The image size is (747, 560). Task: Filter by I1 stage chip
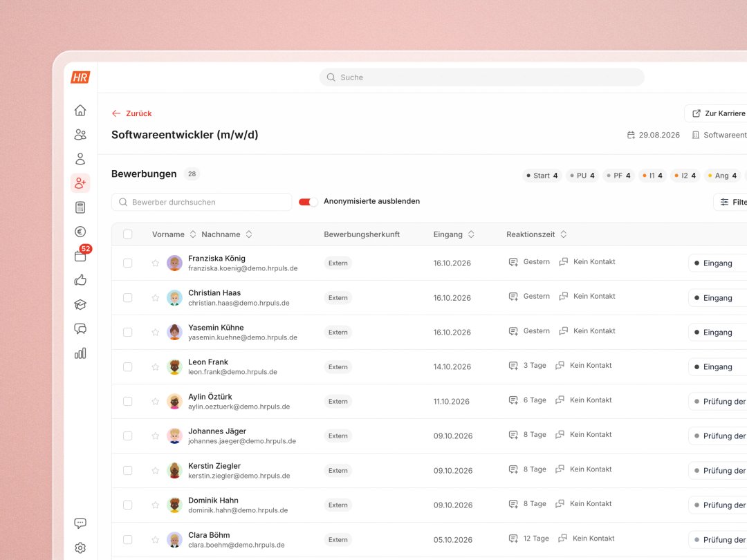click(x=653, y=176)
